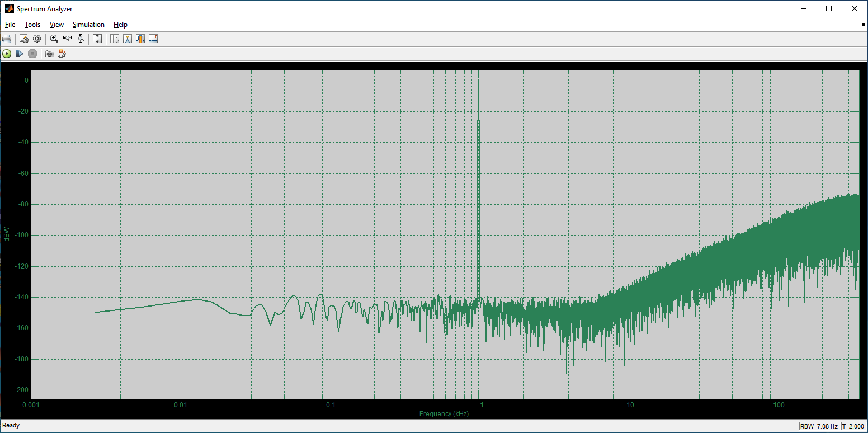
Task: Click the small dock arrow beside menu bar
Action: [x=863, y=25]
